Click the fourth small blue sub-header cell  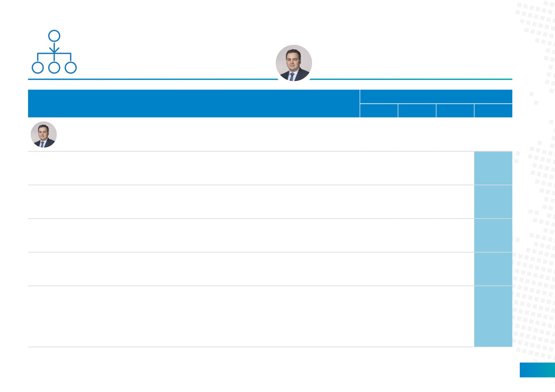tap(493, 111)
